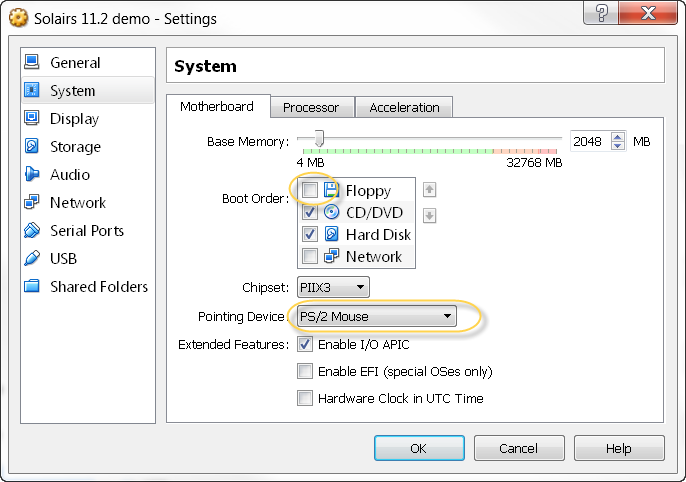Switch to the Processor tab
The image size is (686, 482).
click(x=311, y=108)
